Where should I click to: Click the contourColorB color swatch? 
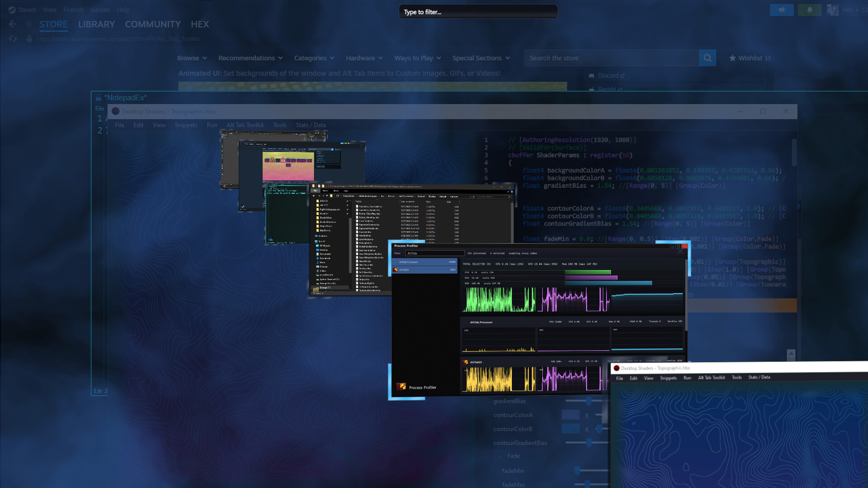(571, 429)
